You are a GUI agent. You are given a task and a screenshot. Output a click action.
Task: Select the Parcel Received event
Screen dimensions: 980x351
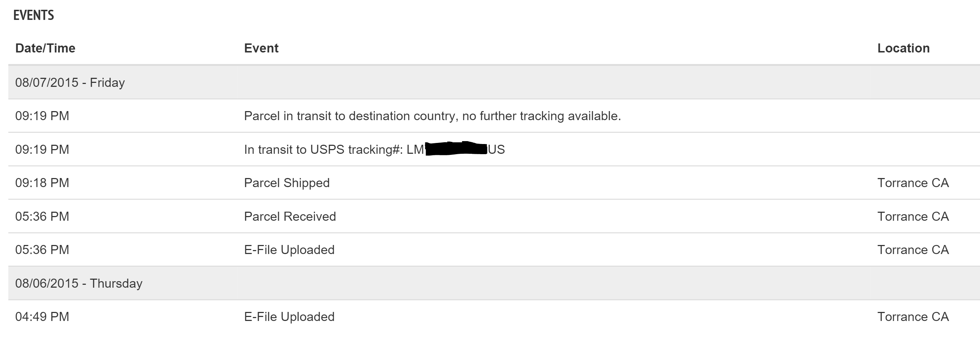click(x=290, y=216)
